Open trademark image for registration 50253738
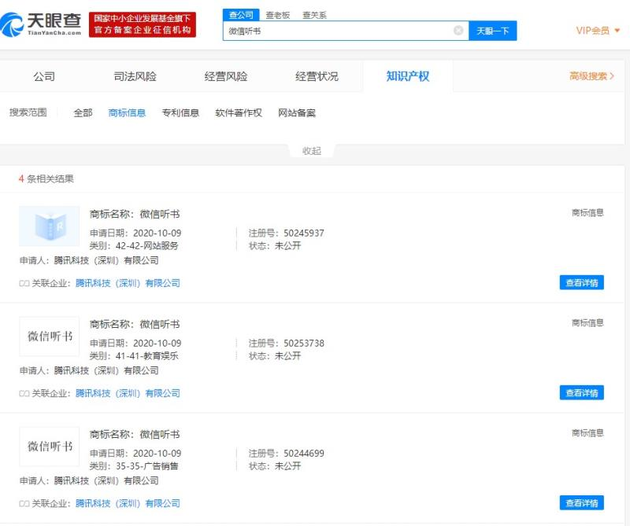630x526 pixels. 49,336
